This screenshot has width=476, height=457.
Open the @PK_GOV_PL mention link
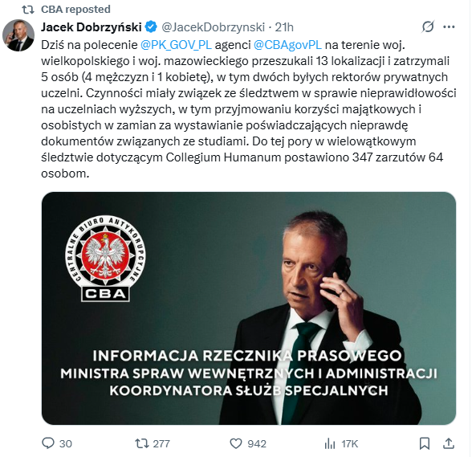point(176,45)
